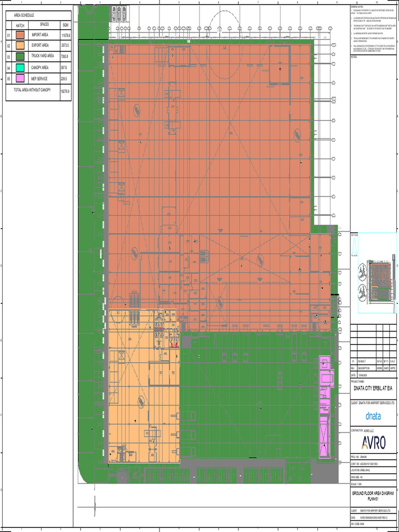This screenshot has width=399, height=532.
Task: Click the 'IMPORT AREA' legend label
Action: coord(40,35)
